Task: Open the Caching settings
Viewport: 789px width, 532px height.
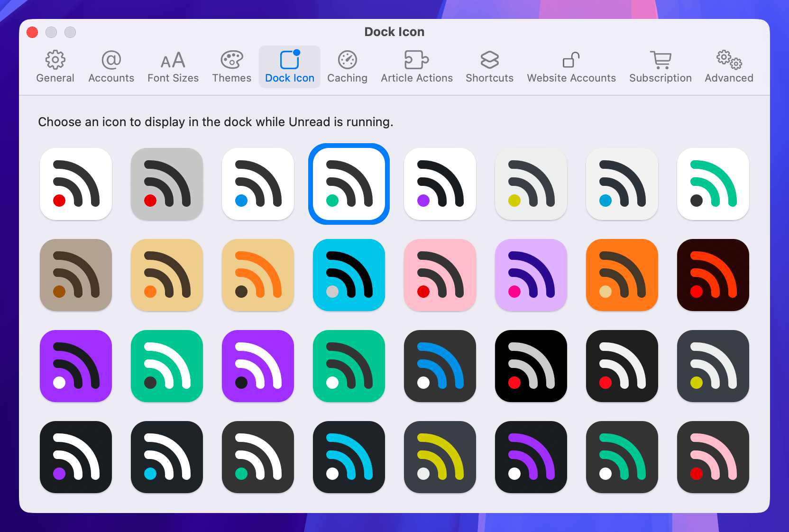Action: [x=348, y=66]
